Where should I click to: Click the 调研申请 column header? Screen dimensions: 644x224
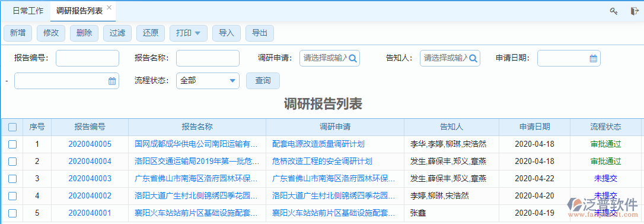(335, 127)
